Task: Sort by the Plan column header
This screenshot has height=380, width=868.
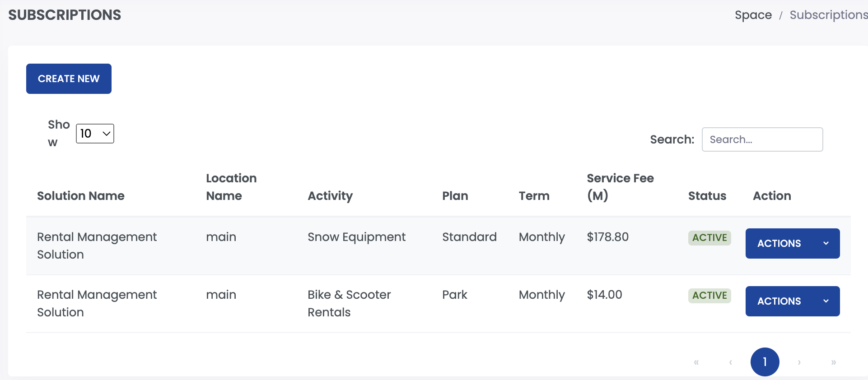Action: pyautogui.click(x=455, y=196)
